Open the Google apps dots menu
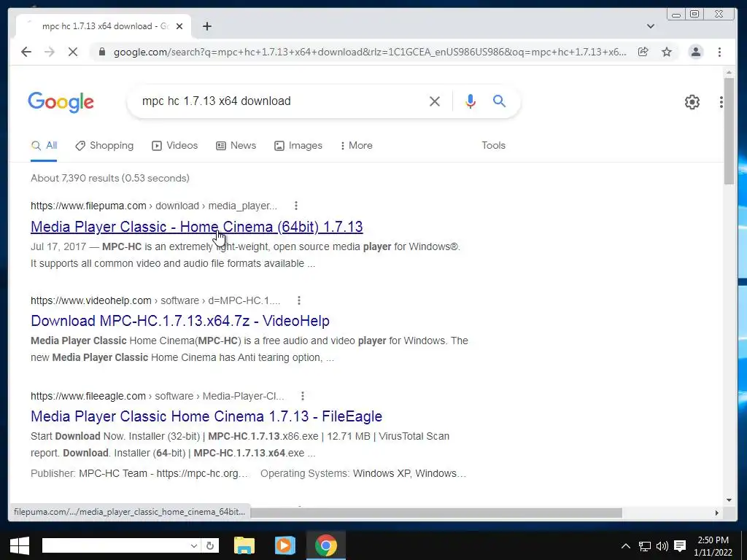This screenshot has width=747, height=560. pyautogui.click(x=721, y=102)
